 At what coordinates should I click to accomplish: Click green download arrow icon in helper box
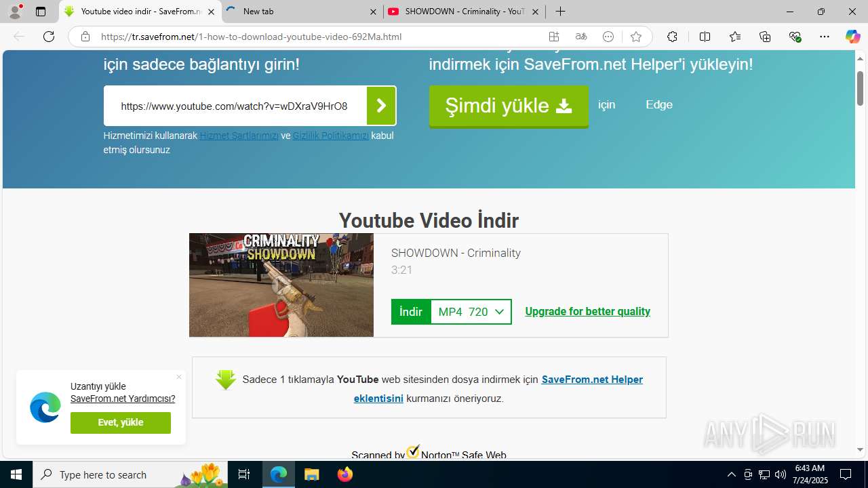[226, 380]
